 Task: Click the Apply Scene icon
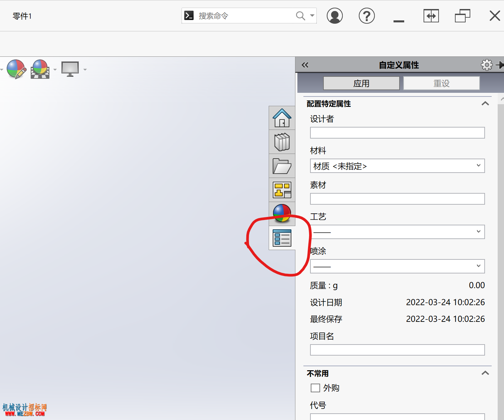(x=40, y=69)
